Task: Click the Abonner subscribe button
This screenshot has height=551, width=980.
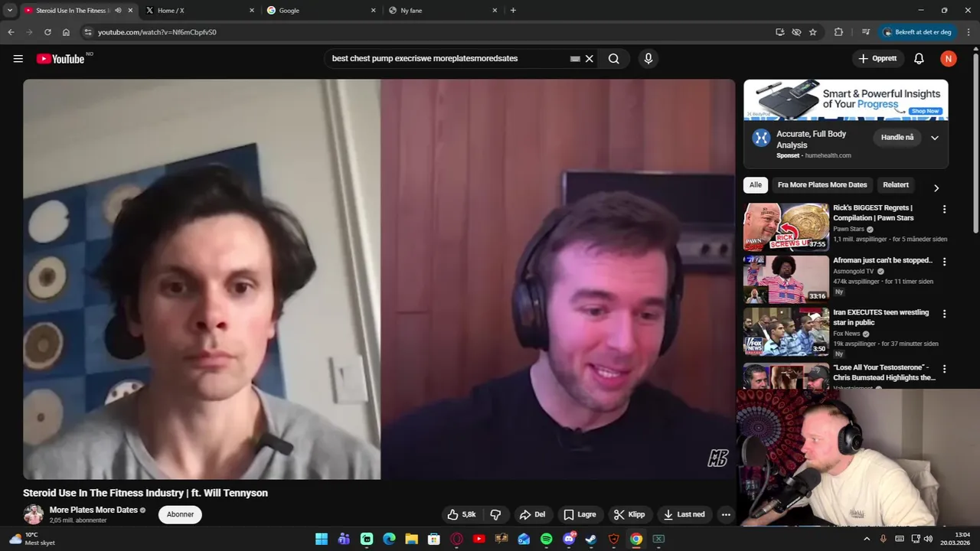Action: [x=180, y=514]
